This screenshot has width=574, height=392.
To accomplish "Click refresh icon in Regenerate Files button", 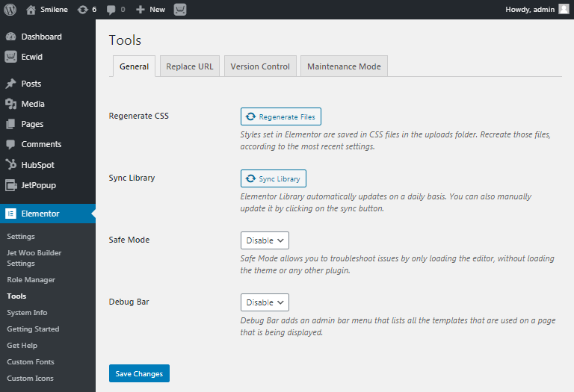I will point(251,116).
